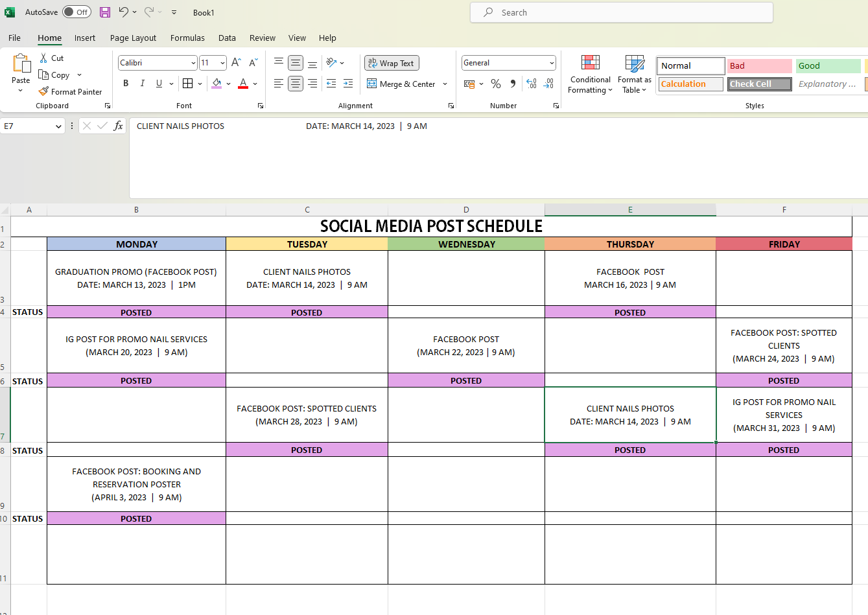
Task: Open the Clipboard pane launcher
Action: [108, 106]
